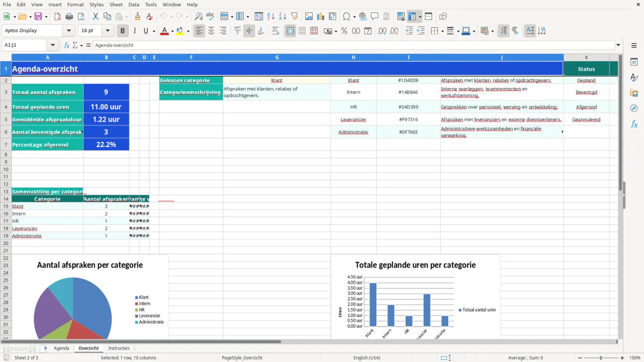The width and height of the screenshot is (644, 362).
Task: Toggle Center Vertically alignment
Action: coord(249,31)
